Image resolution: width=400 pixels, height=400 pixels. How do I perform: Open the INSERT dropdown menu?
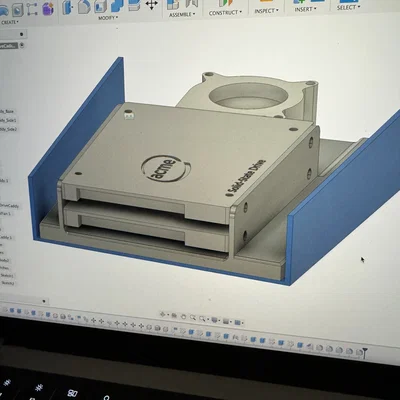[x=305, y=9]
